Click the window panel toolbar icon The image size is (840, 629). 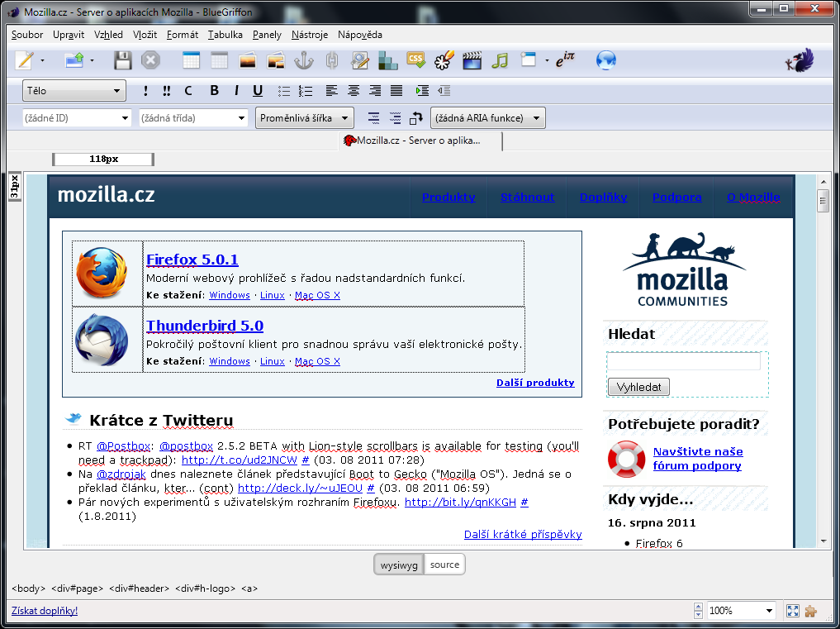pos(529,60)
